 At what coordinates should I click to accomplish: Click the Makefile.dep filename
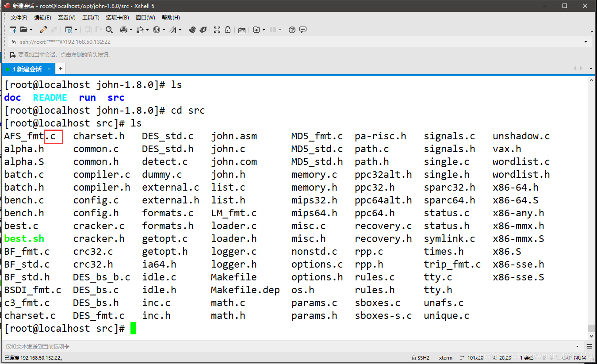pyautogui.click(x=245, y=290)
